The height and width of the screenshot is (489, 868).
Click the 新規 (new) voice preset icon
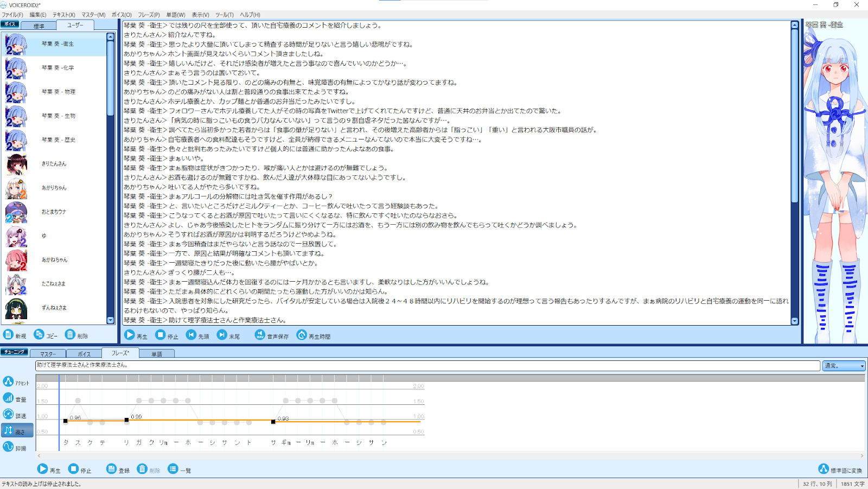click(x=9, y=335)
